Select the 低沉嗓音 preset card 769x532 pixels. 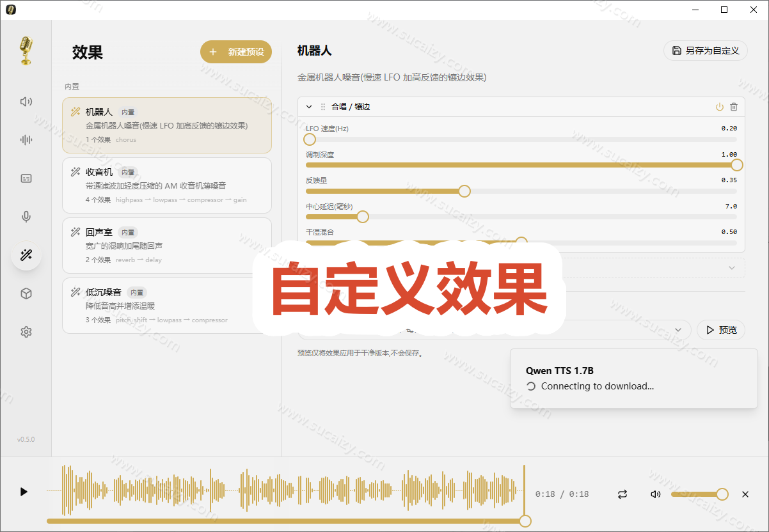click(167, 306)
